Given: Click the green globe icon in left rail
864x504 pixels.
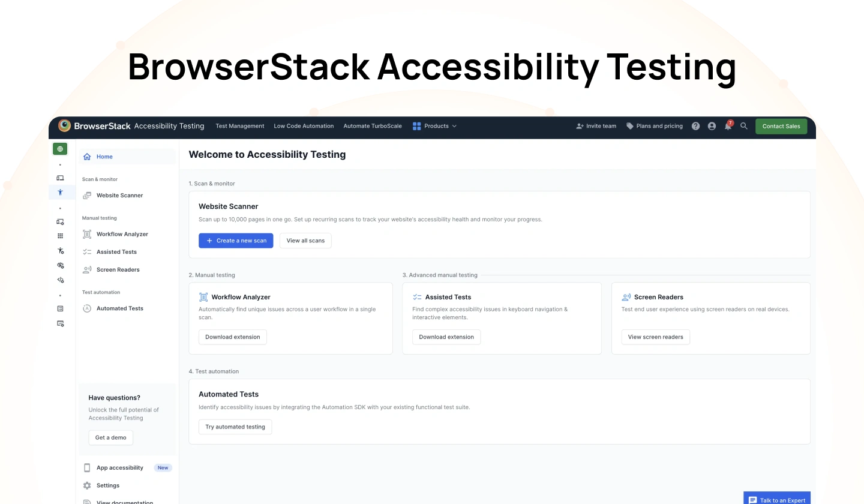Looking at the screenshot, I should (x=60, y=149).
